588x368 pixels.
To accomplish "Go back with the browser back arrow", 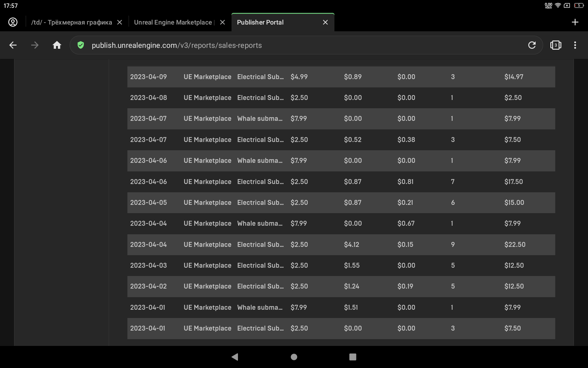I will click(x=13, y=45).
